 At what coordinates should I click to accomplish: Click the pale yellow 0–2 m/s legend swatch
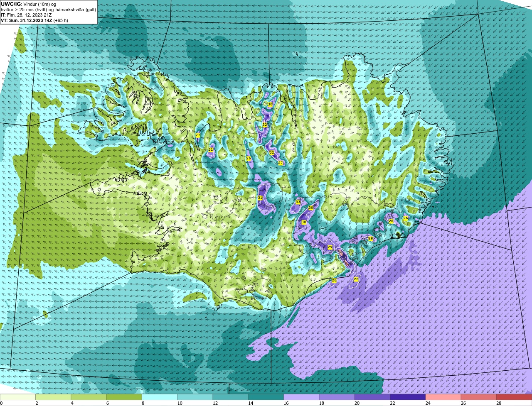coord(18,397)
